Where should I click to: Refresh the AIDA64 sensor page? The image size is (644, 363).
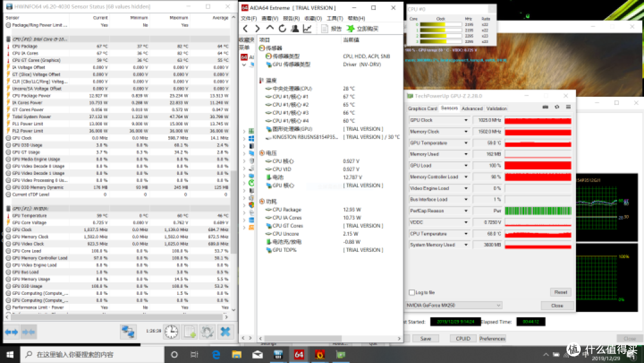coord(282,29)
